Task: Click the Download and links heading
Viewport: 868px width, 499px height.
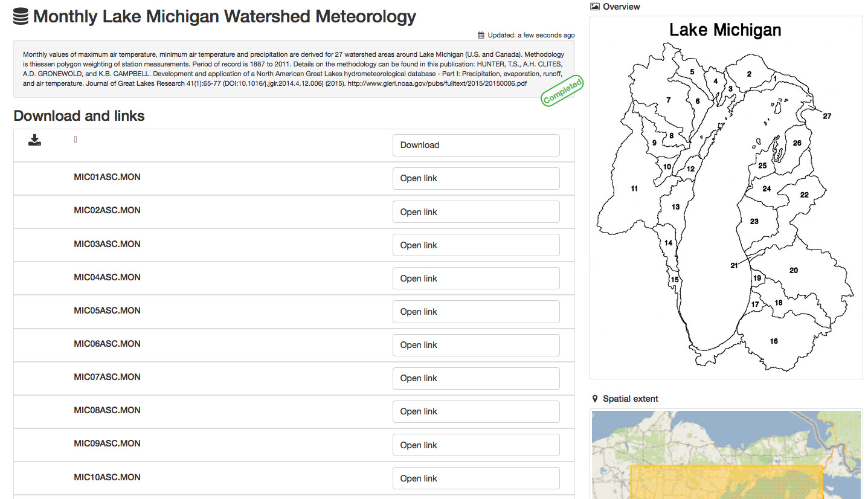Action: point(79,116)
